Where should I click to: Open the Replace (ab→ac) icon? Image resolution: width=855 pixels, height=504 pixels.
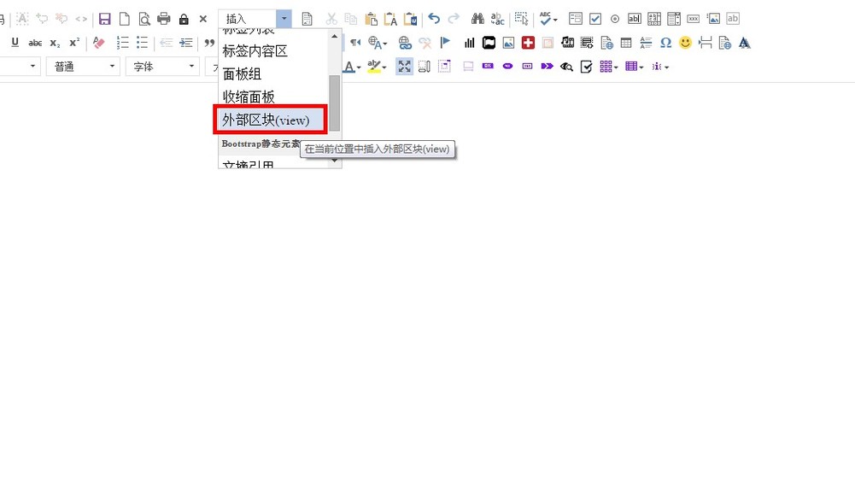pyautogui.click(x=497, y=19)
